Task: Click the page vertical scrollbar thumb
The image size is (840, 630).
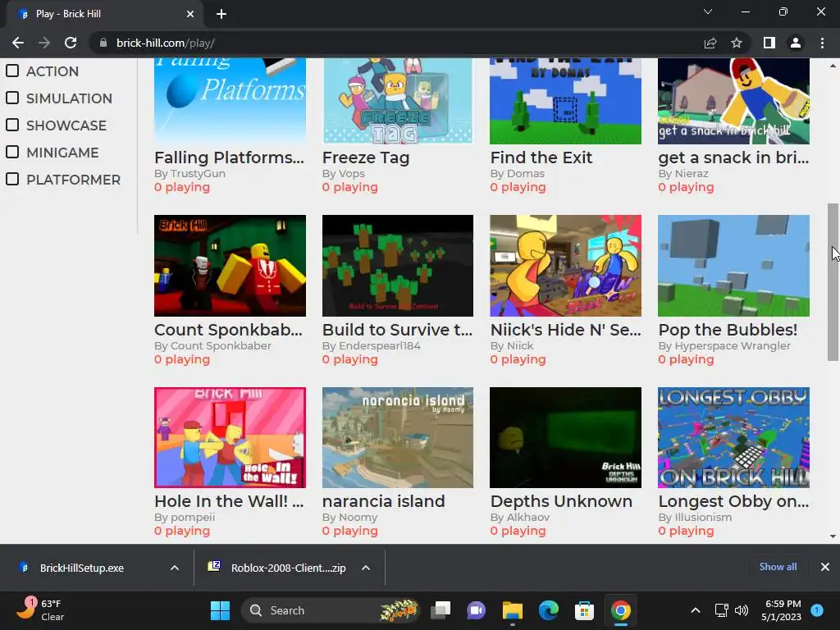Action: point(833,282)
